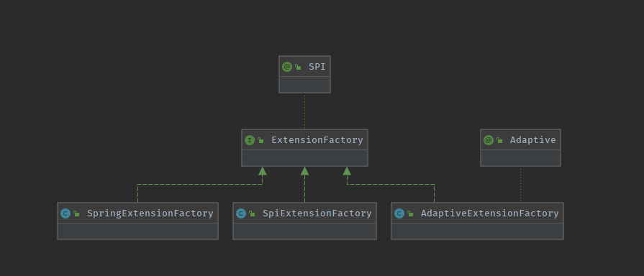The height and width of the screenshot is (276, 644).
Task: Select the SpringExtensionFactory label
Action: coord(150,213)
